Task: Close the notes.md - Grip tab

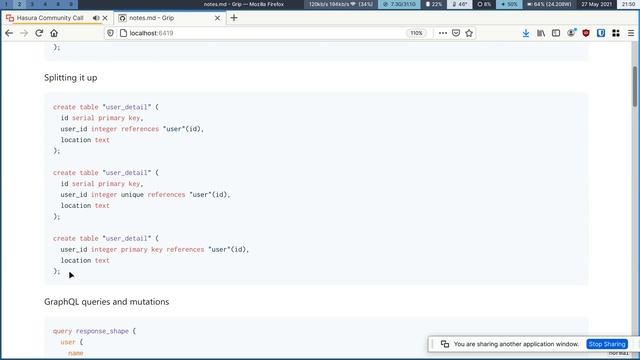Action: pyautogui.click(x=217, y=18)
